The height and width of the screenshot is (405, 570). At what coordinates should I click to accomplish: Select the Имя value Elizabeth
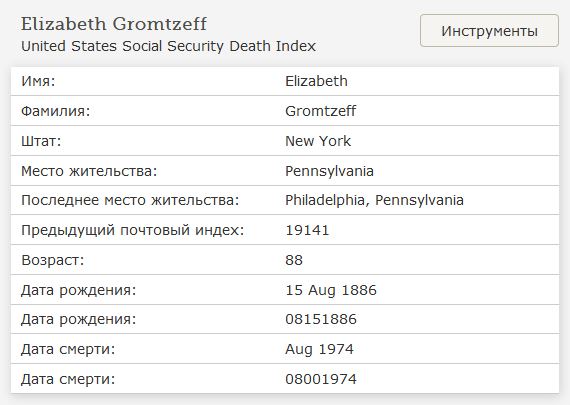tap(316, 81)
